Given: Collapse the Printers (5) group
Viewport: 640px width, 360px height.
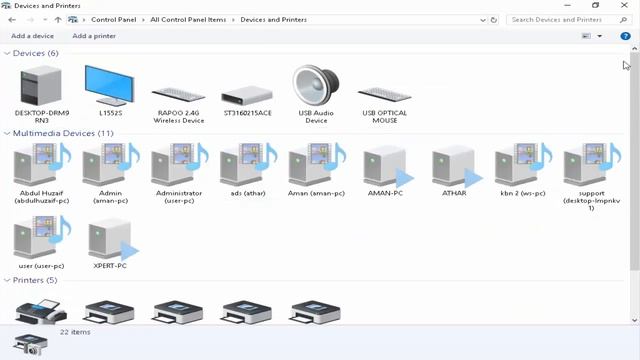Looking at the screenshot, I should coord(7,280).
